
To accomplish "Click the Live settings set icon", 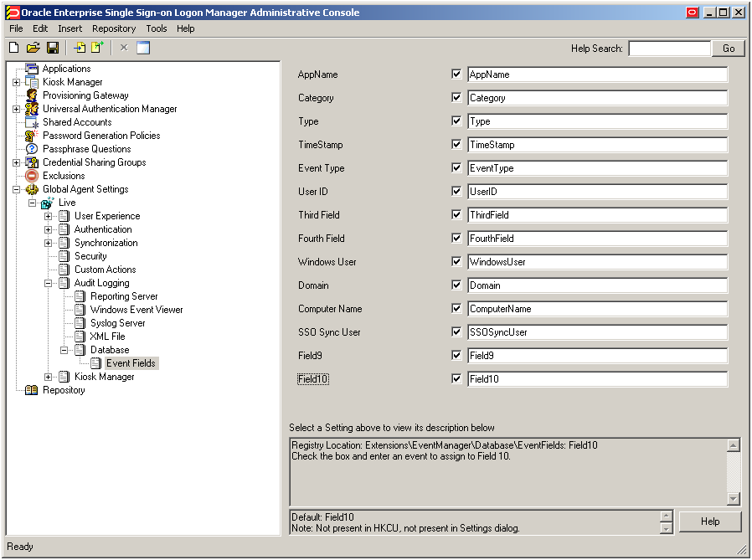I will tap(47, 203).
